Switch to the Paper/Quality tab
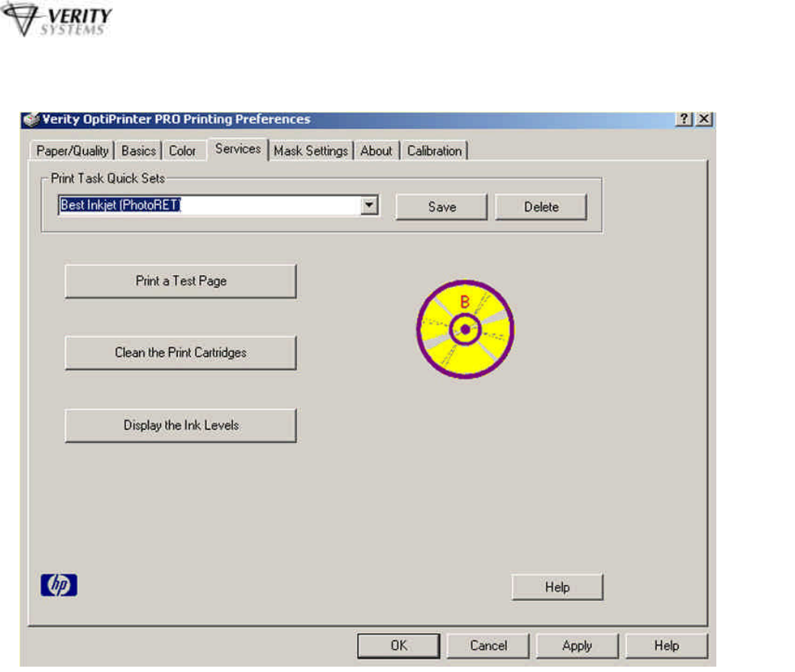Viewport: 795px width, 672px height. (x=73, y=151)
